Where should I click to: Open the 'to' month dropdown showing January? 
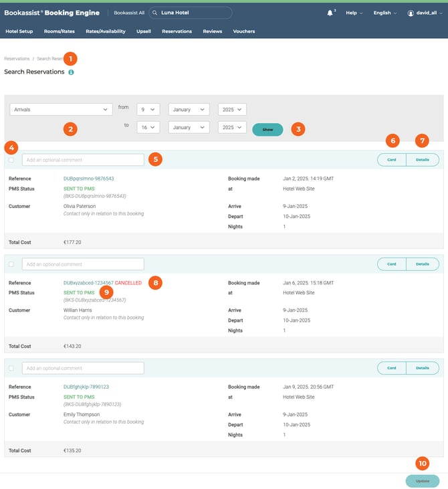[189, 127]
